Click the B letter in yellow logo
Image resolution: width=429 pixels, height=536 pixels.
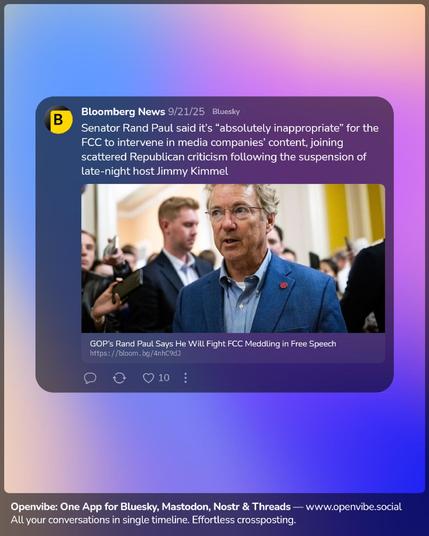click(x=58, y=120)
